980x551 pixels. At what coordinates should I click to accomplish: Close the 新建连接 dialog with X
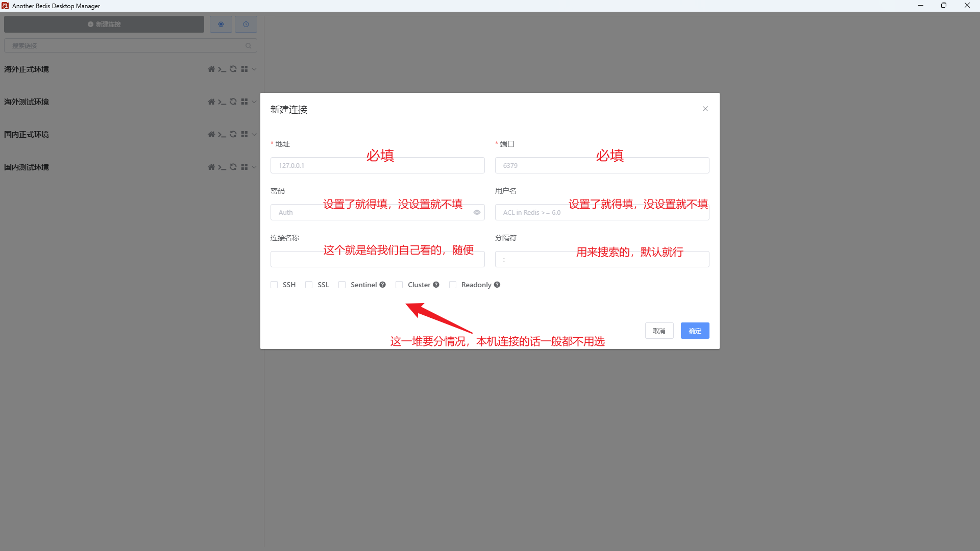pos(705,109)
